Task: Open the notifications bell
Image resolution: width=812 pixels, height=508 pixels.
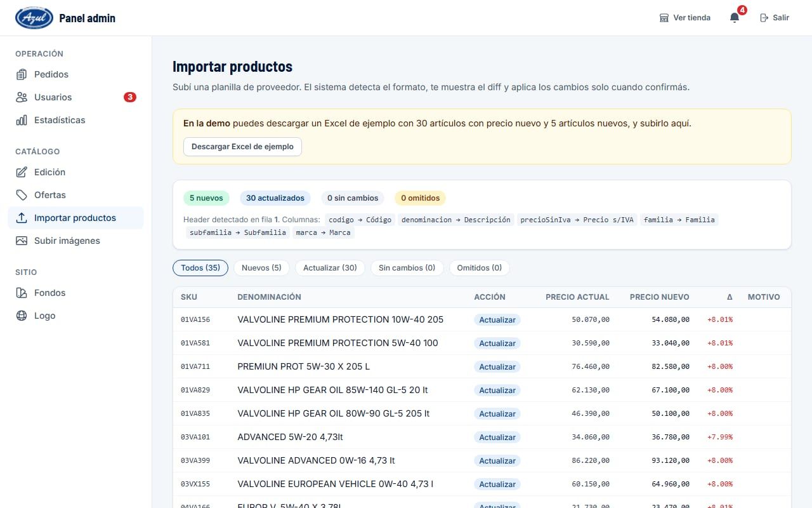Action: point(735,18)
